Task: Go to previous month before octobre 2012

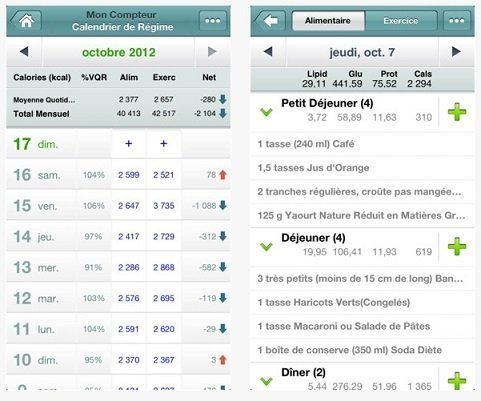Action: (24, 52)
